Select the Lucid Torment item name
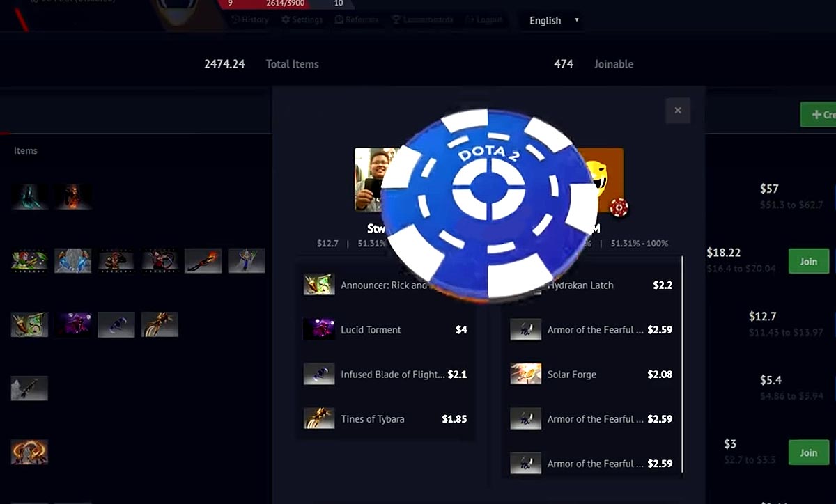This screenshot has height=504, width=836. pos(371,330)
